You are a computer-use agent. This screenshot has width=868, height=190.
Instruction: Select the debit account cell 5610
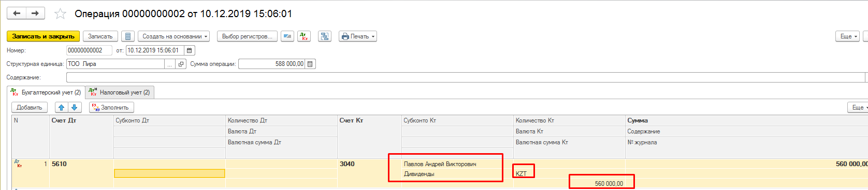click(81, 164)
